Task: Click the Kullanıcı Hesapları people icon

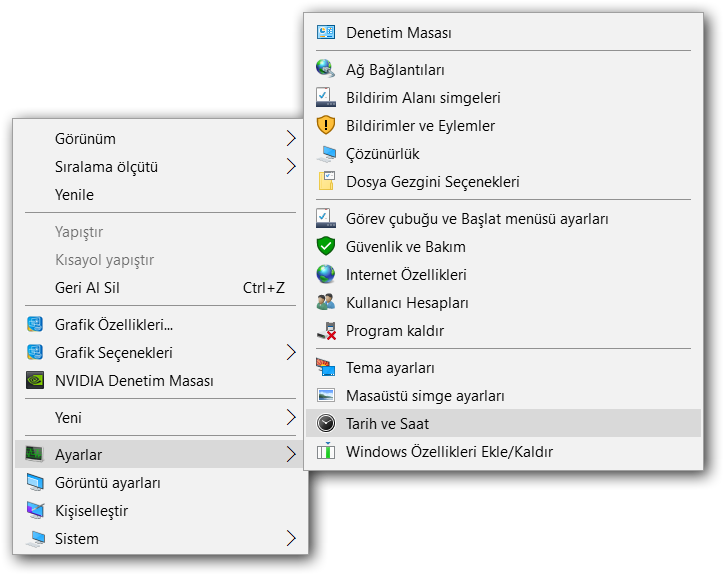Action: point(326,302)
